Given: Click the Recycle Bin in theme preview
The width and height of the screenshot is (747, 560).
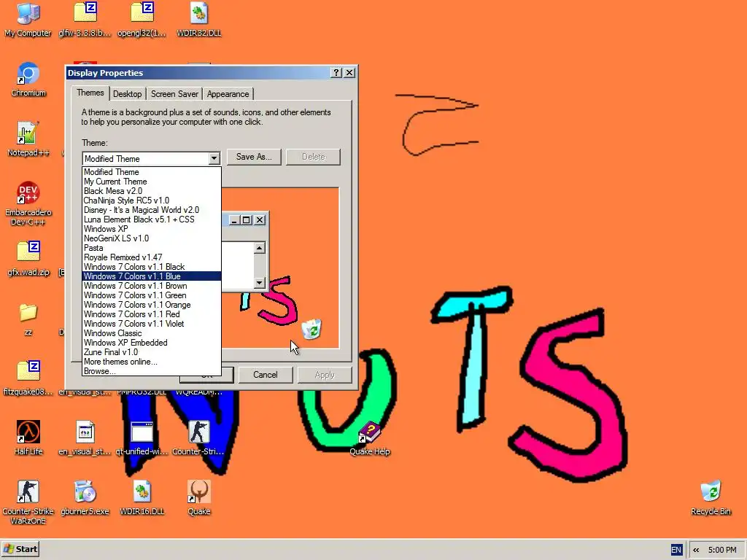Looking at the screenshot, I should (x=311, y=329).
